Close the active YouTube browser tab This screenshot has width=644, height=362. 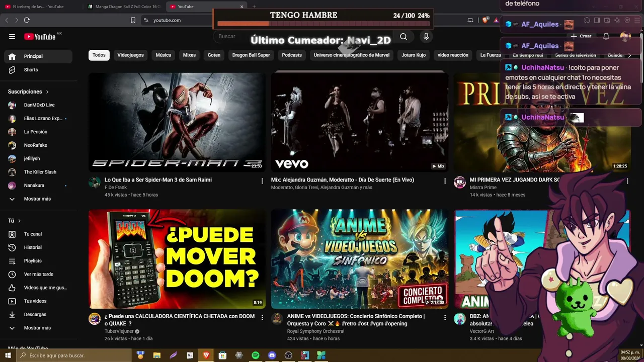(x=242, y=7)
